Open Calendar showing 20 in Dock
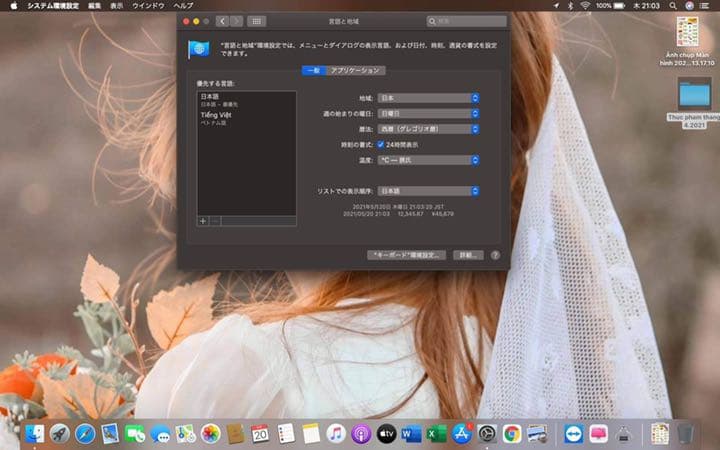720x450 pixels. point(260,433)
